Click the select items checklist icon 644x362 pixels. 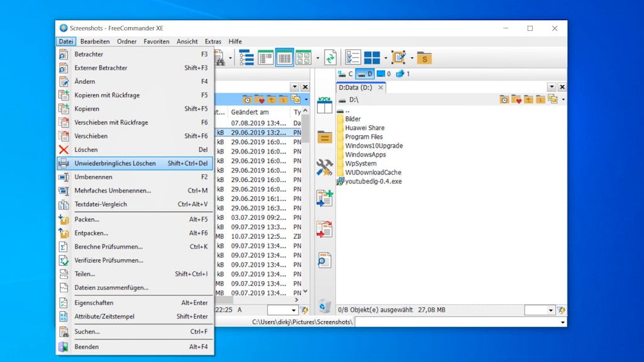pyautogui.click(x=352, y=58)
